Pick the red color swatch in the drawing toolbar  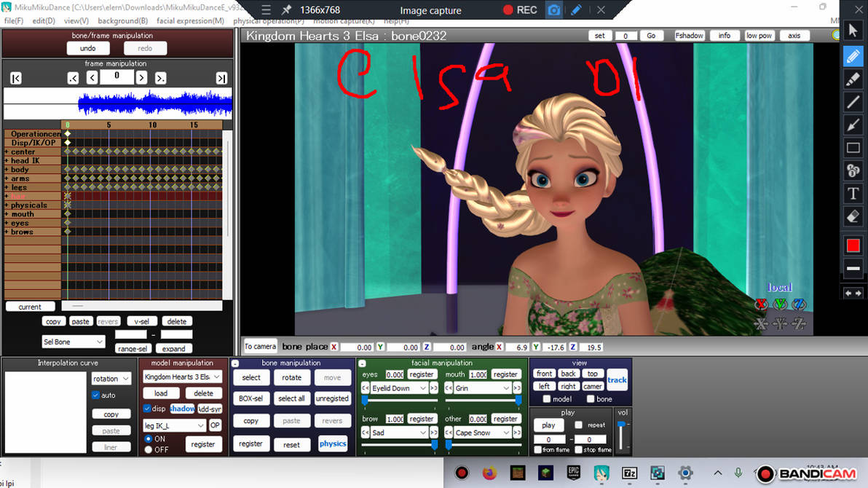pyautogui.click(x=853, y=245)
